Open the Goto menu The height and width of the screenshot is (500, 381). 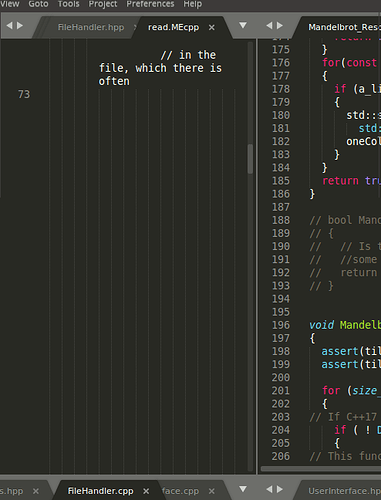(x=38, y=4)
